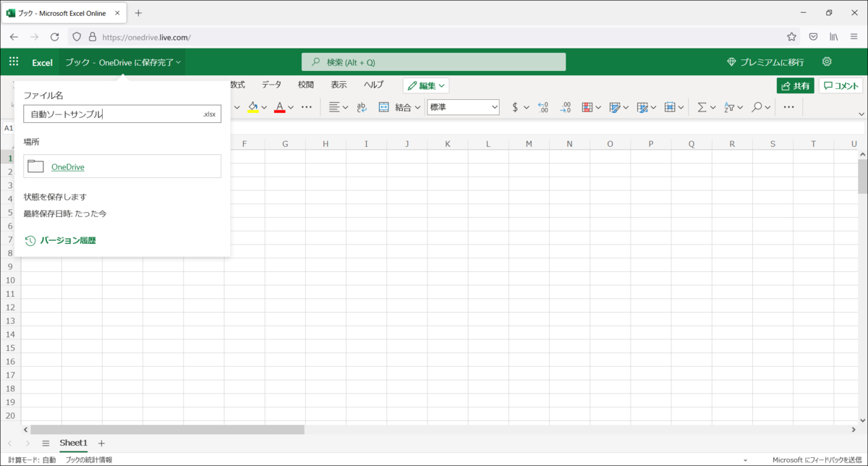The height and width of the screenshot is (466, 868).
Task: Expand fill color dropdown arrow
Action: pos(264,107)
